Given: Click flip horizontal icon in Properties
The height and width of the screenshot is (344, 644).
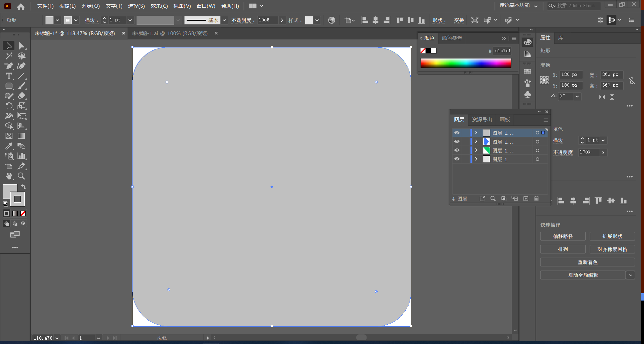Looking at the screenshot, I should (x=602, y=97).
